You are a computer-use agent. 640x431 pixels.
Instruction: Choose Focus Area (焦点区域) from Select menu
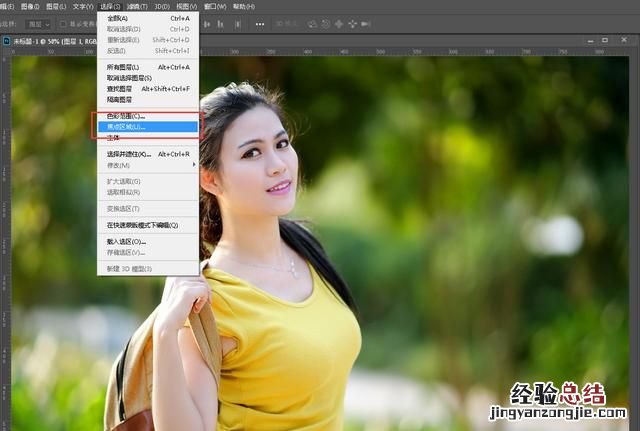pyautogui.click(x=127, y=127)
